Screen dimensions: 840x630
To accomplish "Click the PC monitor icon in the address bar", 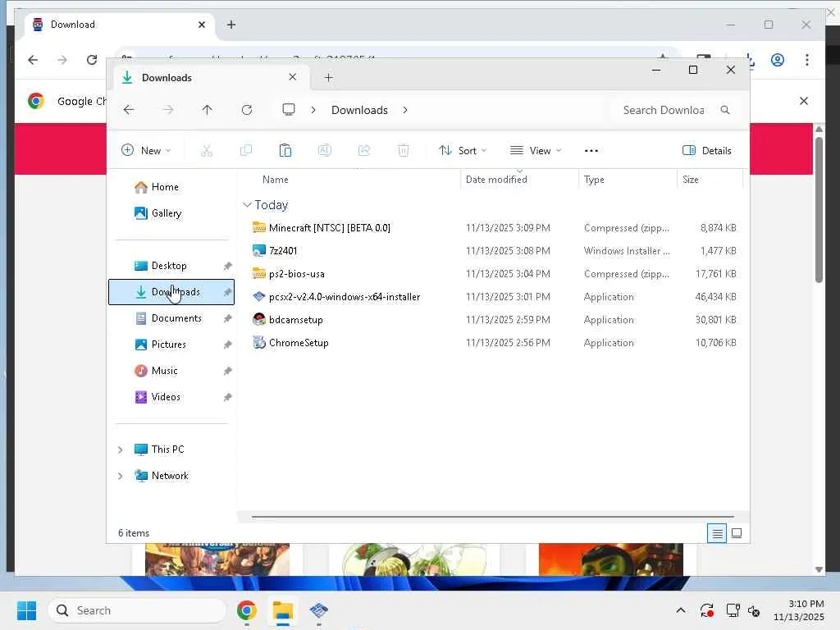I will point(289,110).
